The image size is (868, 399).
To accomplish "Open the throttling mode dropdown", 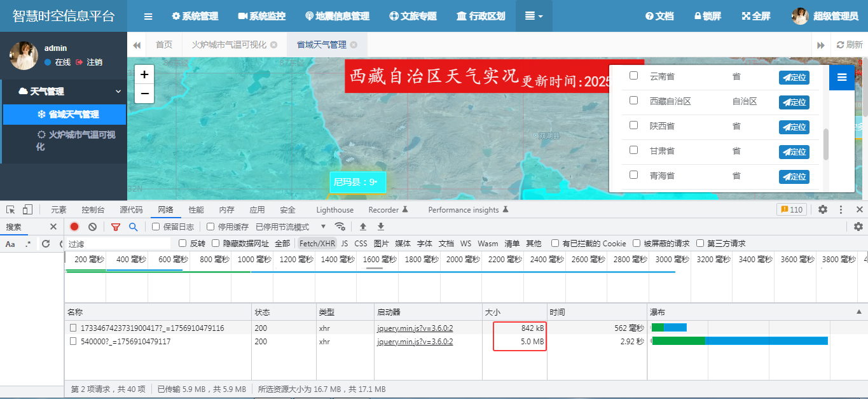I will point(291,227).
